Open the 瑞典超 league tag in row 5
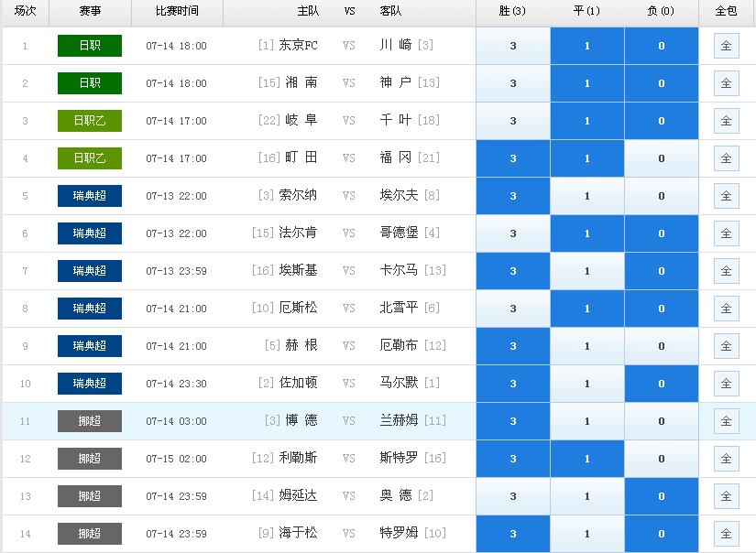Screen dimensions: 756x553 [x=90, y=196]
